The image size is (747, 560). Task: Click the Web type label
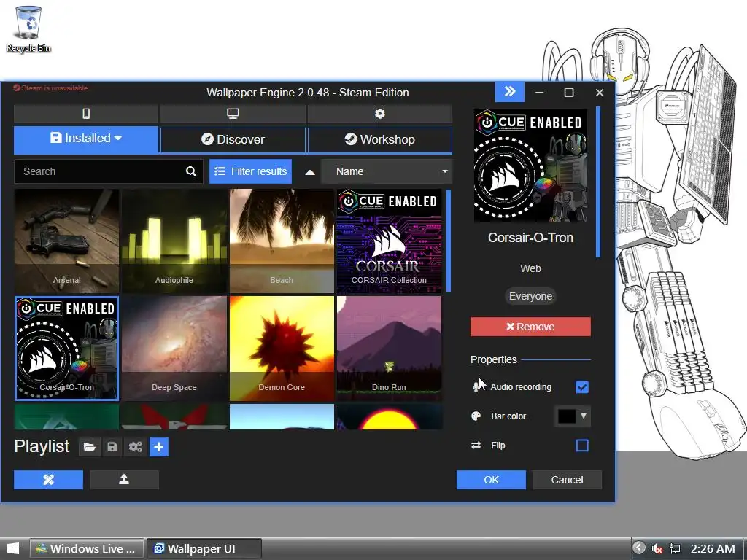(x=530, y=268)
